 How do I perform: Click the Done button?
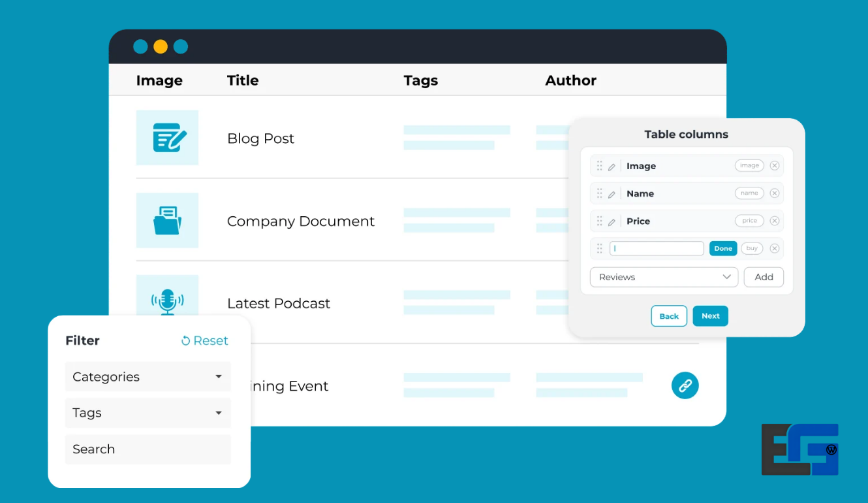tap(723, 248)
